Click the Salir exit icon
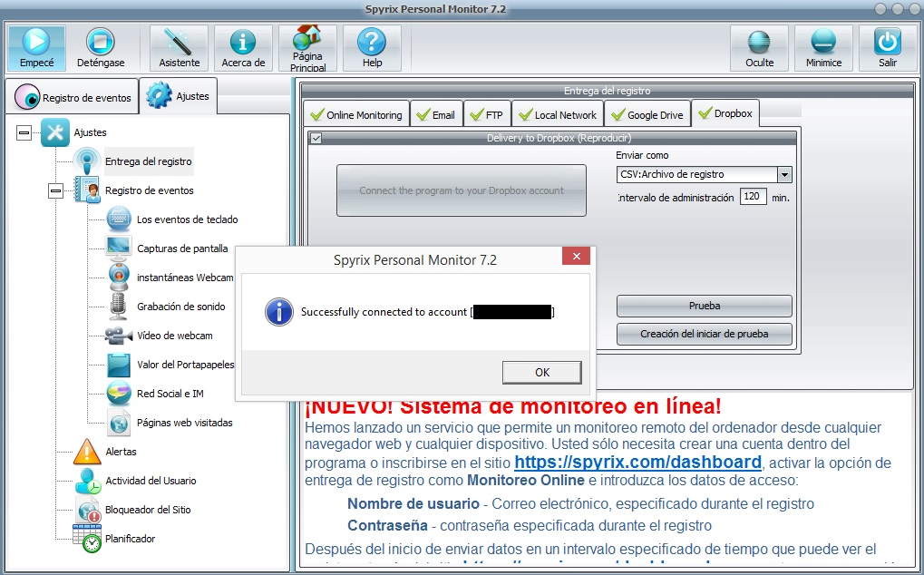 888,48
